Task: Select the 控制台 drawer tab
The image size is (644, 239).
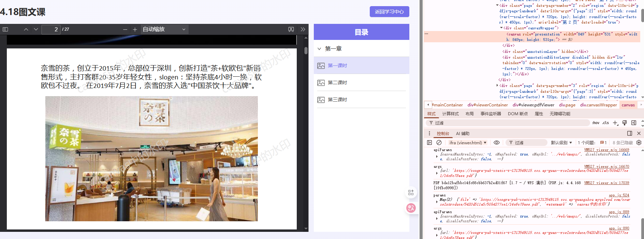Action: tap(443, 134)
